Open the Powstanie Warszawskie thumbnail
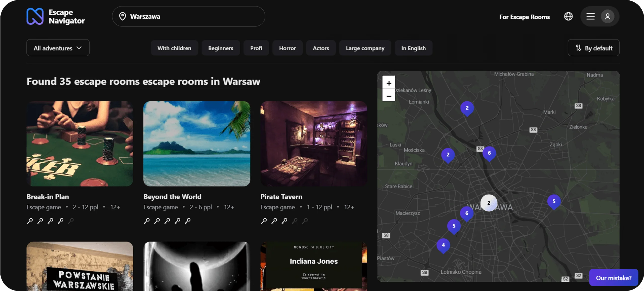644x291 pixels. coord(80,266)
